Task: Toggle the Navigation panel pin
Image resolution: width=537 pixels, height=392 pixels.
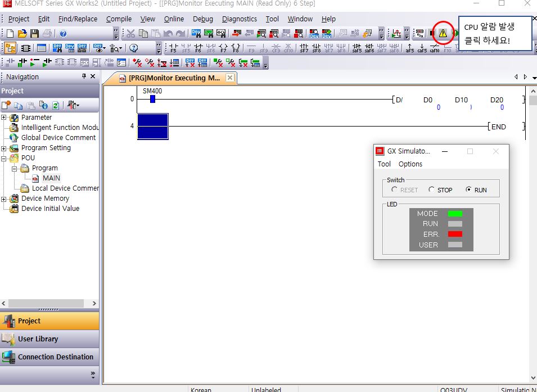Action: point(84,76)
